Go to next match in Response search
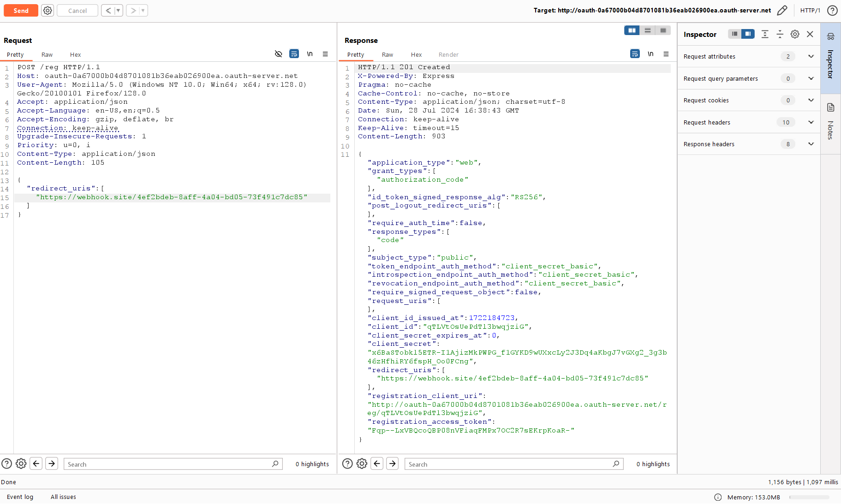 (393, 463)
